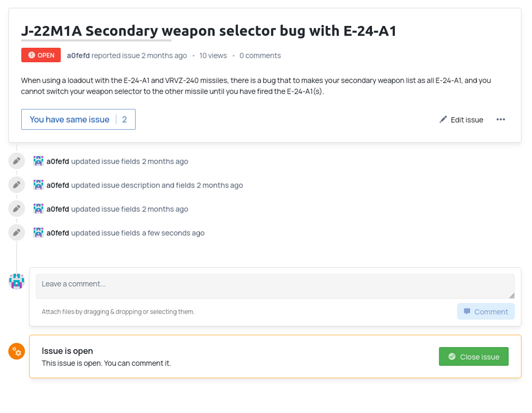Image resolution: width=532 pixels, height=413 pixels.
Task: Click the green Close issue button
Action: pyautogui.click(x=473, y=356)
